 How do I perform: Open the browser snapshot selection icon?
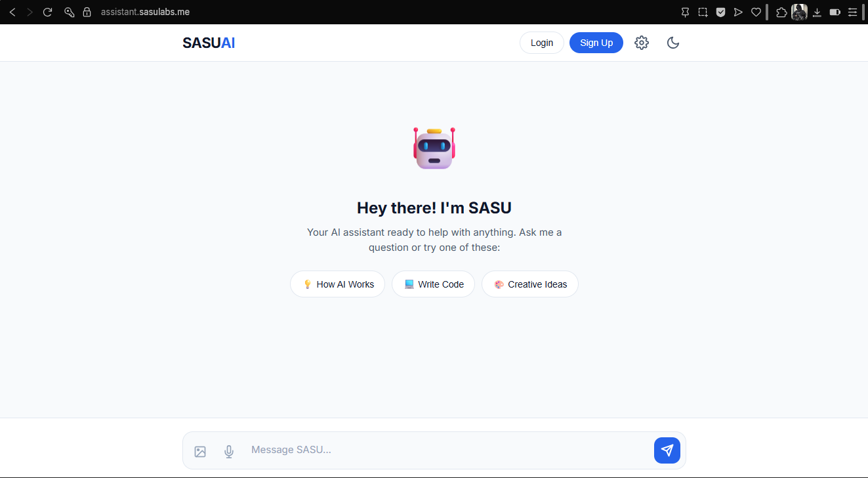(703, 12)
